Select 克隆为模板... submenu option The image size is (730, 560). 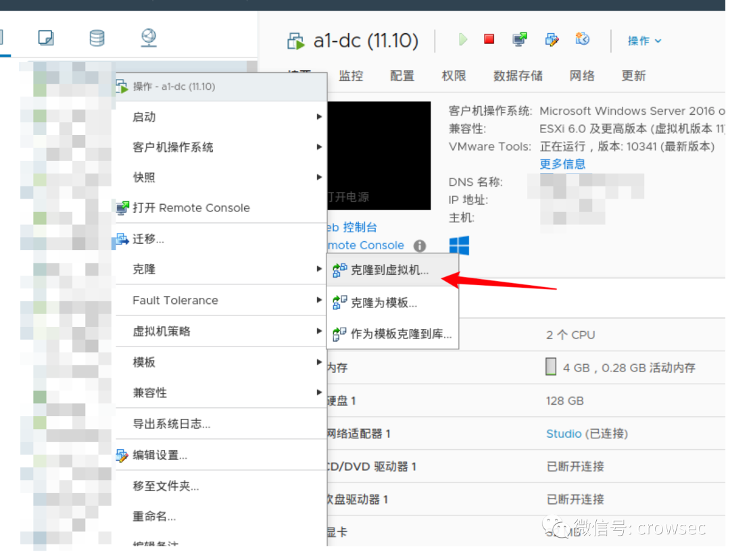(393, 303)
